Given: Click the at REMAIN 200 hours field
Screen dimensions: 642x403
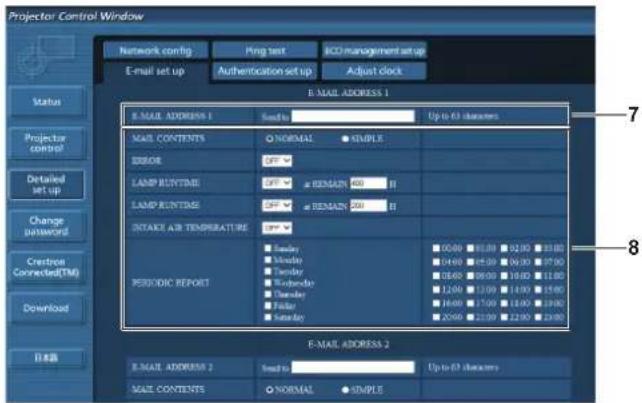Looking at the screenshot, I should (368, 206).
